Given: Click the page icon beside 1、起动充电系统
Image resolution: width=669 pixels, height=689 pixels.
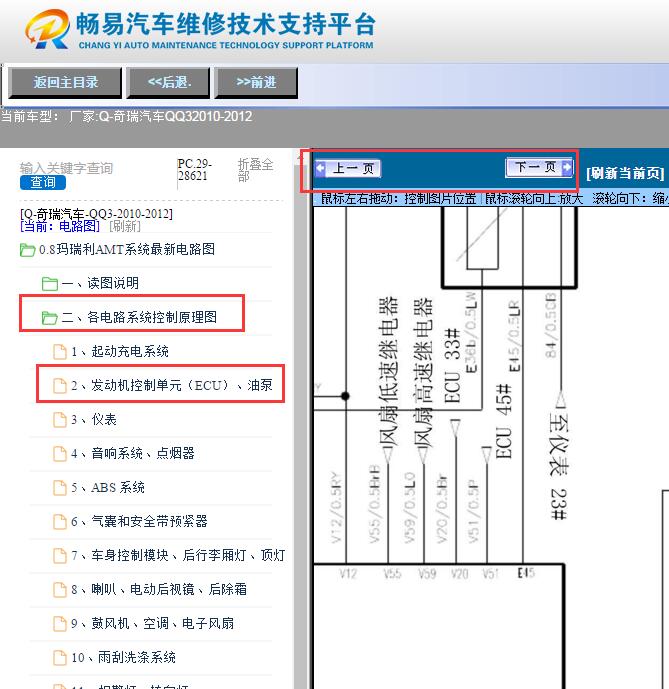Looking at the screenshot, I should 60,352.
